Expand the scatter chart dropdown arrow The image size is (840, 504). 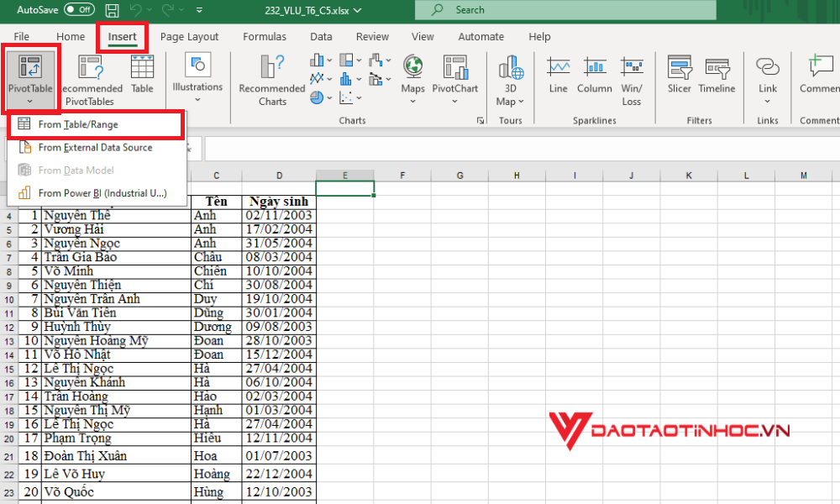[x=359, y=98]
